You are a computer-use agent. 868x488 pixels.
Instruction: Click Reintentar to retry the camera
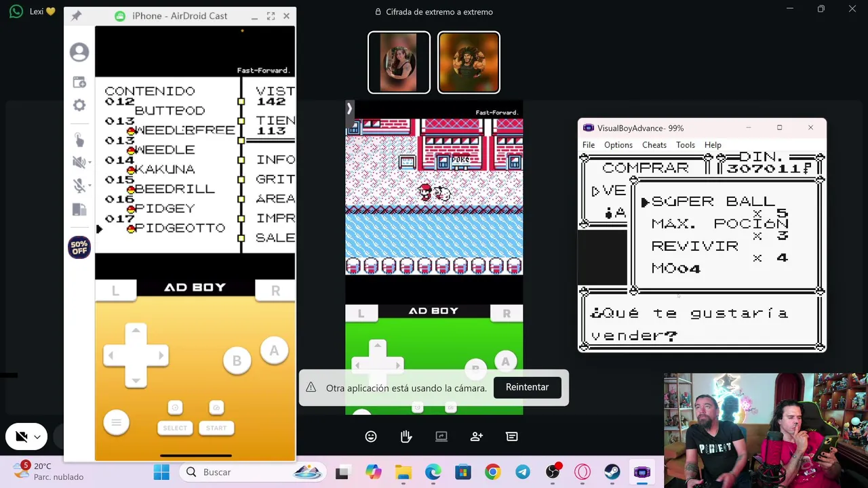[527, 387]
